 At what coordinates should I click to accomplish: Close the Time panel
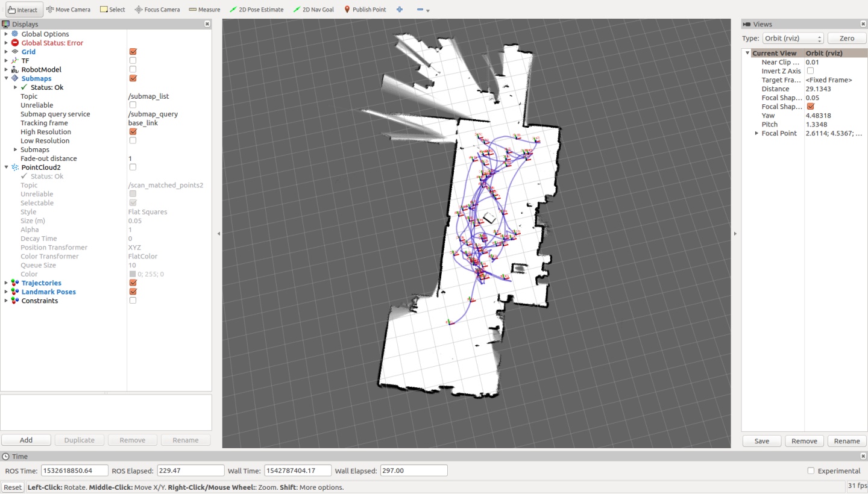click(863, 456)
